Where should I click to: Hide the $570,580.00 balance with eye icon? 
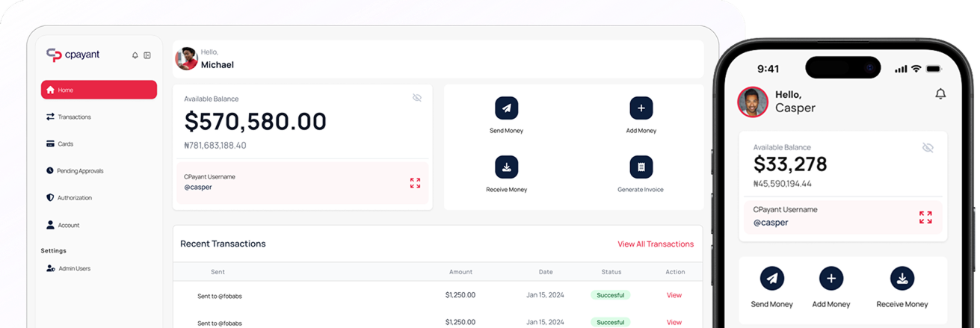pos(417,98)
